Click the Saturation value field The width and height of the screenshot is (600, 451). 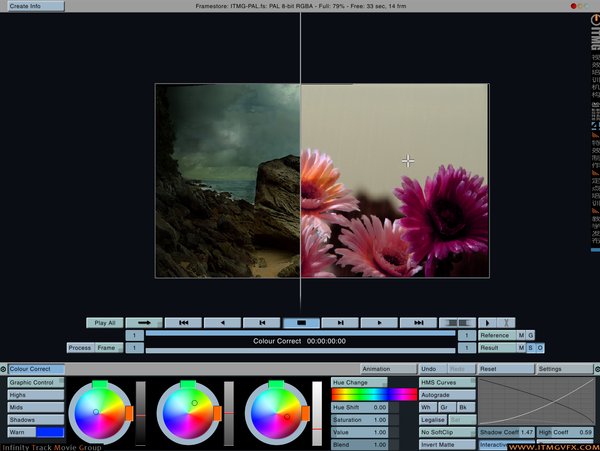pyautogui.click(x=360, y=420)
